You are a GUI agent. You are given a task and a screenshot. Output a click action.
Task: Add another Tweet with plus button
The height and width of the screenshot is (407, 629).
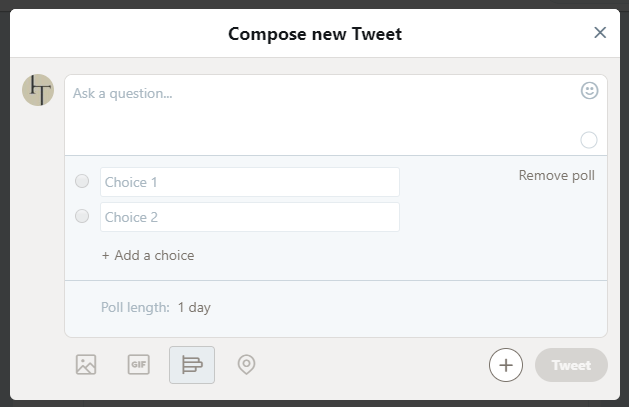[x=505, y=365]
